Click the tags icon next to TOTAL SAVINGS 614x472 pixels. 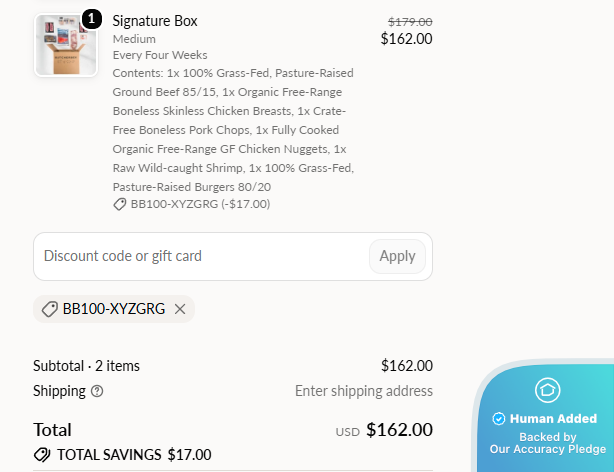42,455
